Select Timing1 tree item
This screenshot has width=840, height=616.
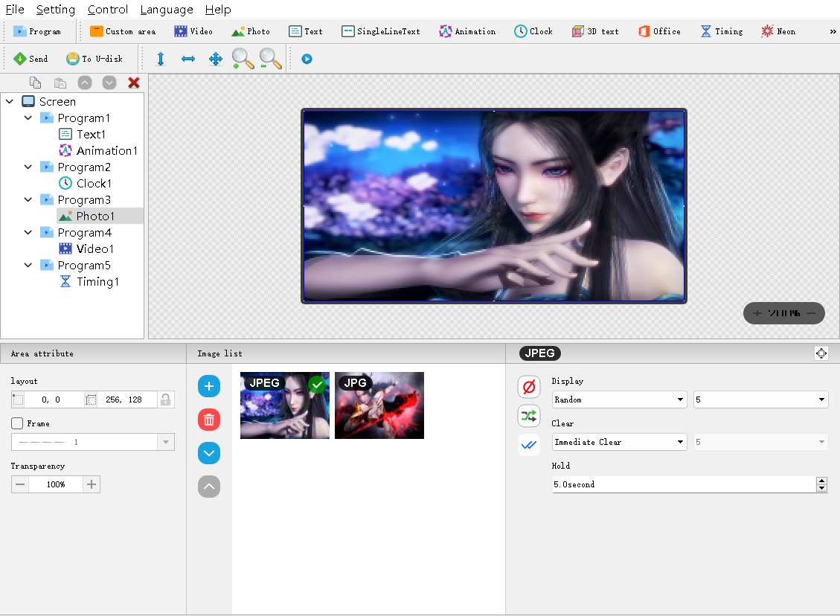pyautogui.click(x=89, y=281)
